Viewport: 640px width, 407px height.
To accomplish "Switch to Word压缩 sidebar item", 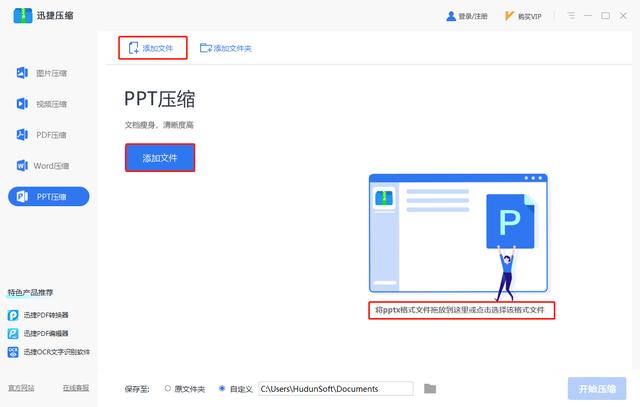I will pyautogui.click(x=42, y=166).
